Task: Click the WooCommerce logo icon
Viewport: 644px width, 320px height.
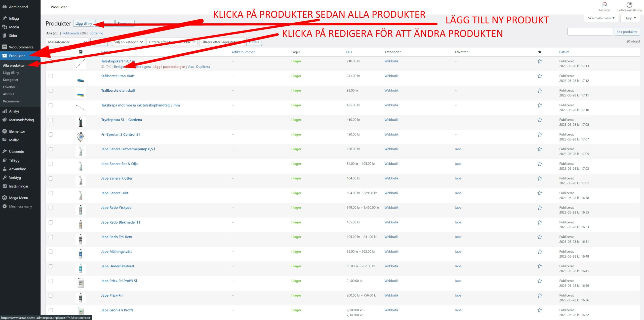Action: [5, 47]
